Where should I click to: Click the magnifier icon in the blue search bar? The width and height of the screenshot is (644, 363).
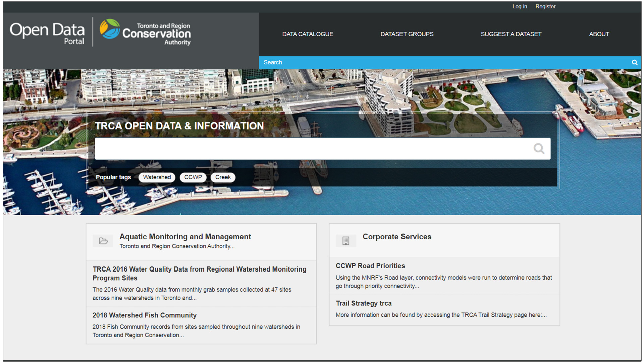[x=635, y=62]
